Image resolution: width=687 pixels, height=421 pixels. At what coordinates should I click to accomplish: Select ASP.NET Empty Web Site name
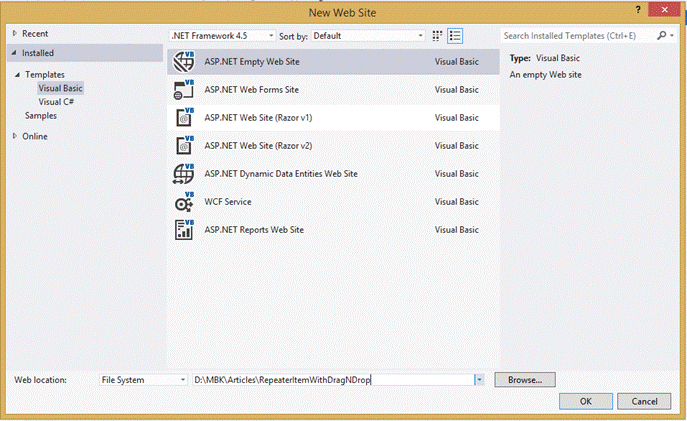252,61
